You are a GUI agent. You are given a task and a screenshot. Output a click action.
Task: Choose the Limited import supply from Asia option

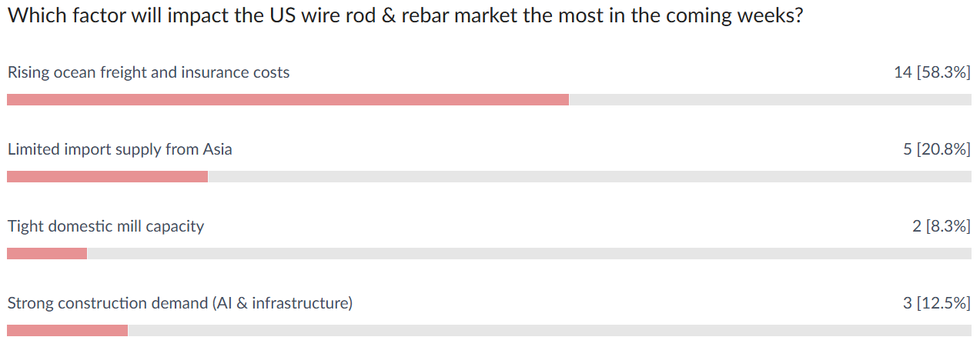[119, 149]
